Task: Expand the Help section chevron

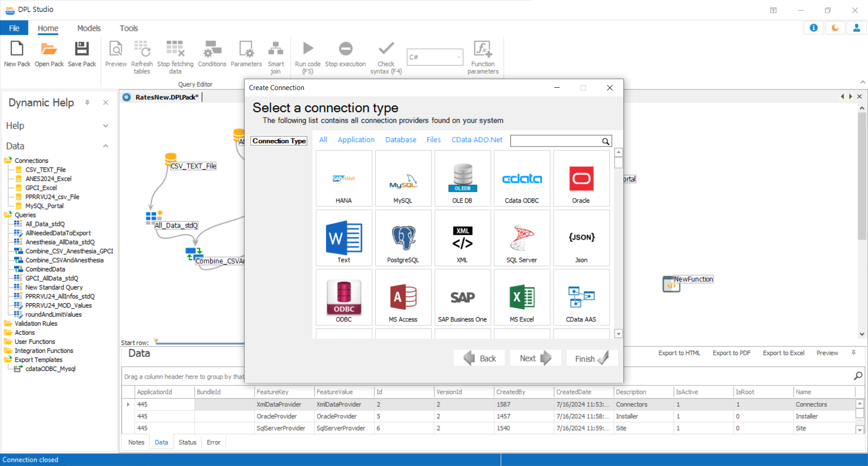Action: (105, 126)
